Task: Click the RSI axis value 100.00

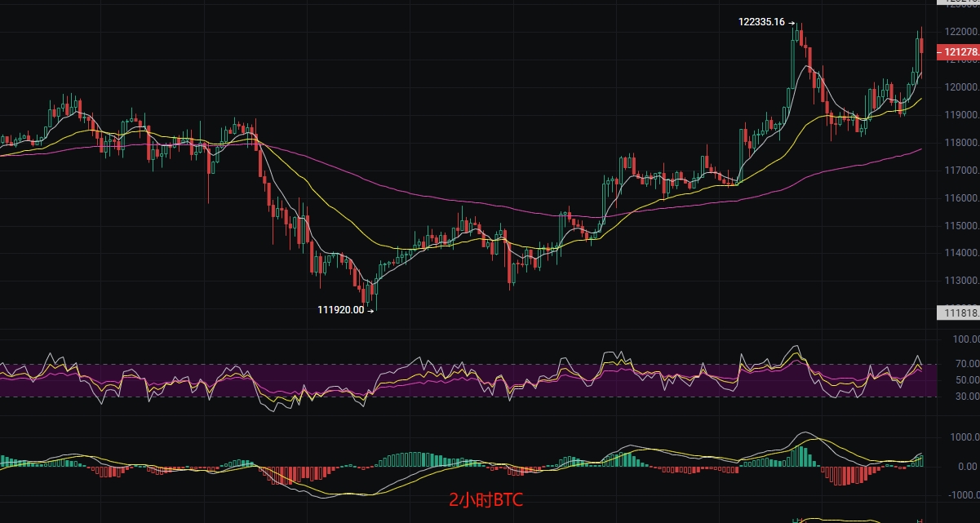Action: click(x=965, y=339)
